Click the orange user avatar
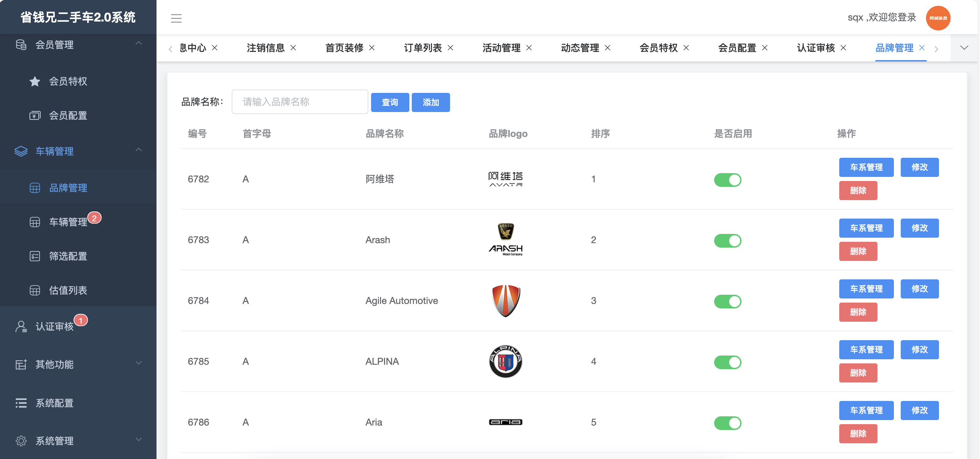The width and height of the screenshot is (980, 459). pyautogui.click(x=938, y=18)
